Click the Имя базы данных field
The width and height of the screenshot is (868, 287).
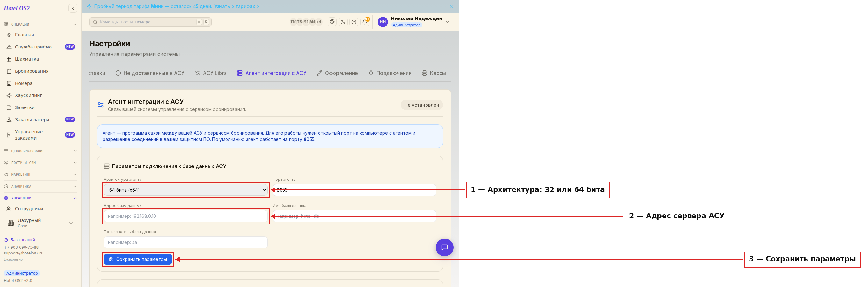[354, 216]
